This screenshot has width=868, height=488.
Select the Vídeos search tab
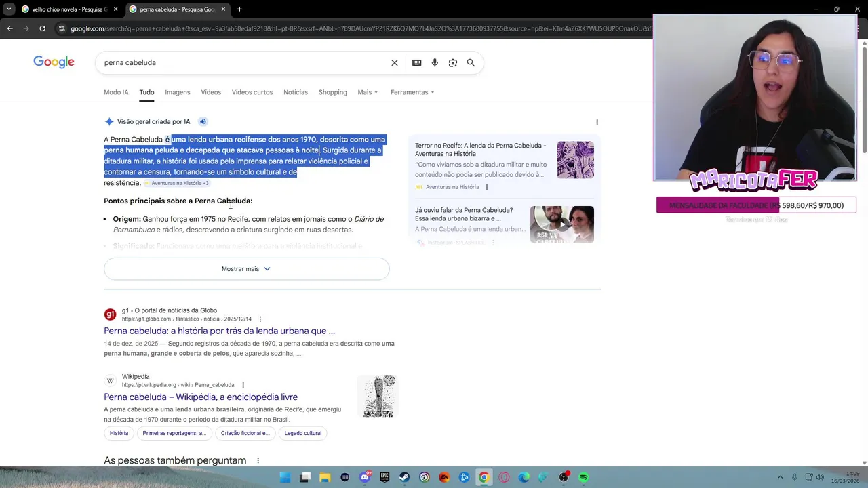pyautogui.click(x=211, y=92)
